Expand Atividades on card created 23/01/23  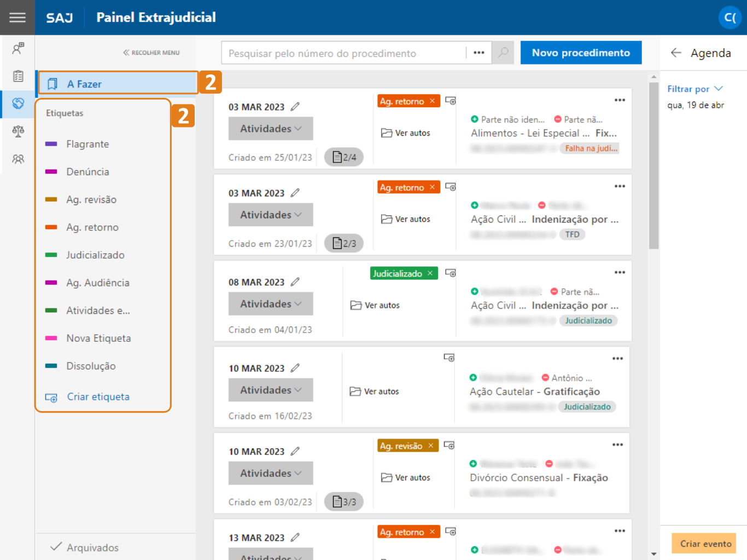click(271, 215)
